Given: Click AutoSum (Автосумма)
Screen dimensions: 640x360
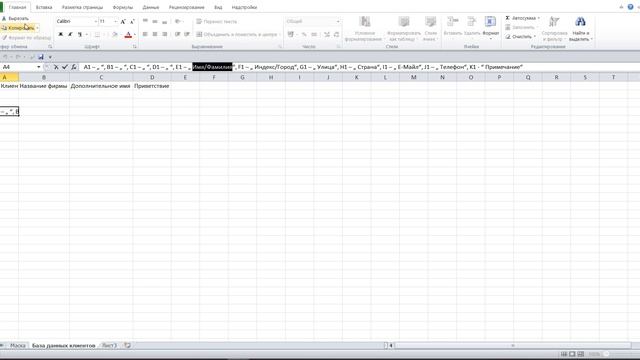Looking at the screenshot, I should point(522,18).
